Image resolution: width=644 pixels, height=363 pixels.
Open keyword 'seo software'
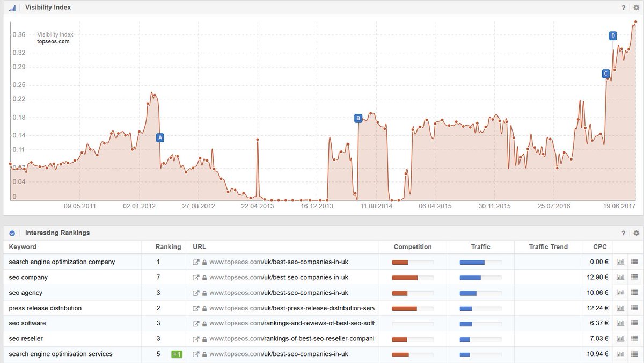[x=27, y=324]
